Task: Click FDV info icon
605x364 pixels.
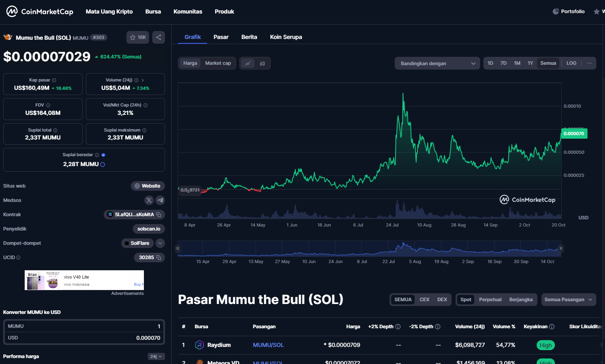Action: [x=48, y=105]
